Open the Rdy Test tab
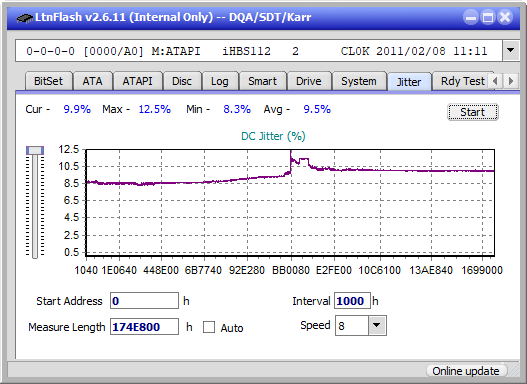The image size is (527, 384). point(463,81)
